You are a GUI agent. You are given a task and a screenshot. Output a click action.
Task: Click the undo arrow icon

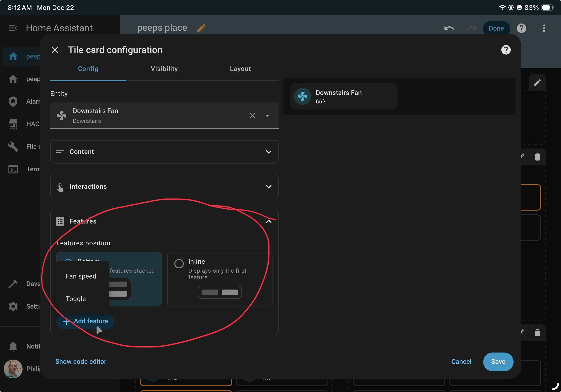(x=449, y=28)
